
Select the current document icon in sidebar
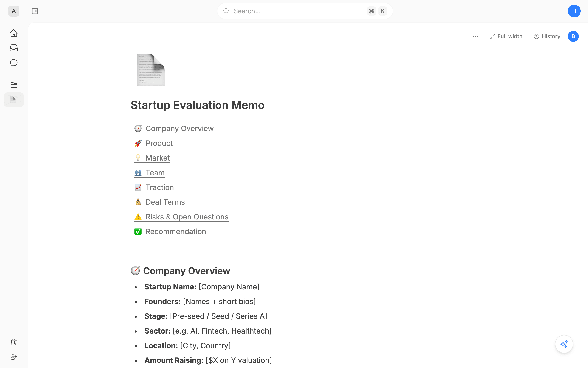point(14,100)
